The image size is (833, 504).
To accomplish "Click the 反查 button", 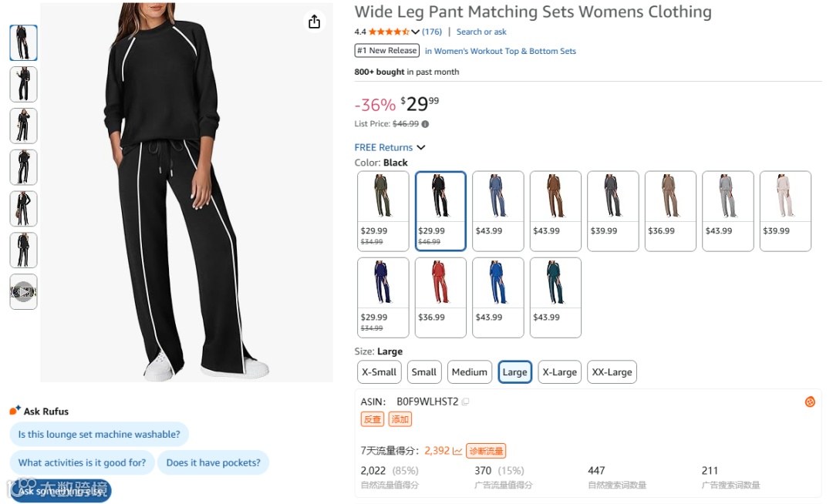I will tap(372, 419).
